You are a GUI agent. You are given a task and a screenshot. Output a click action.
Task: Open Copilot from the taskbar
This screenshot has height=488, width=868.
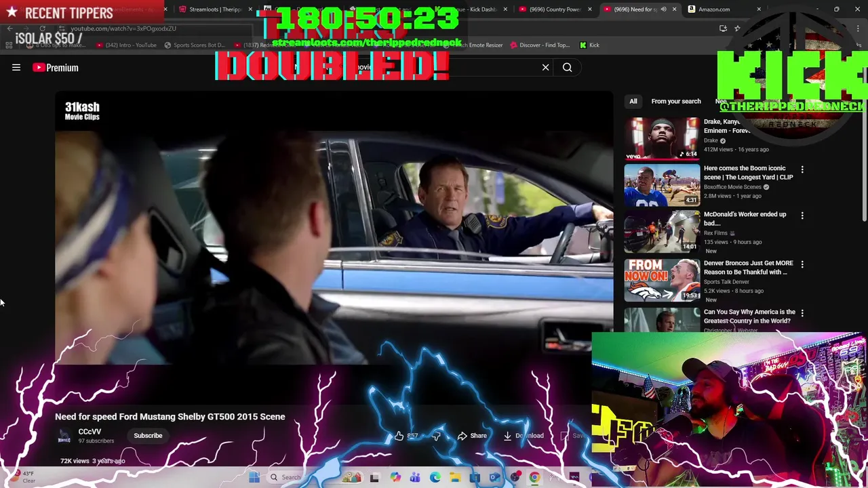click(395, 477)
